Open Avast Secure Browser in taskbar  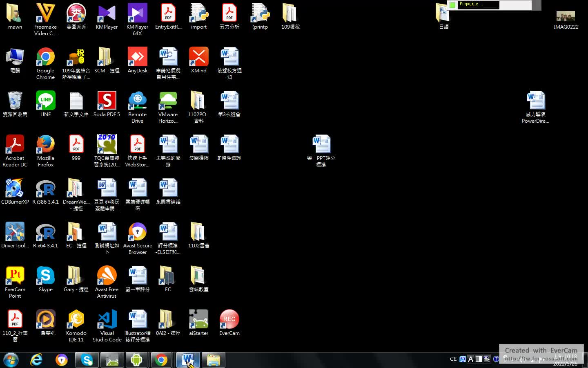(62, 360)
